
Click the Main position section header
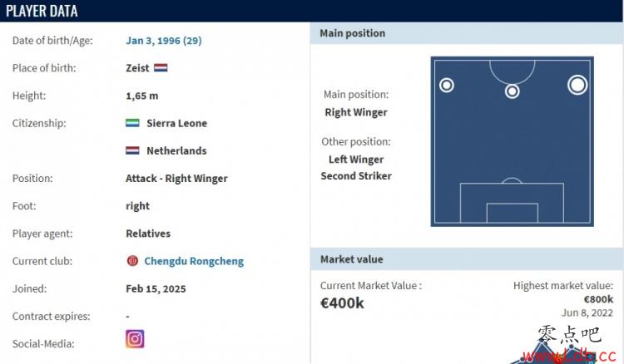466,33
